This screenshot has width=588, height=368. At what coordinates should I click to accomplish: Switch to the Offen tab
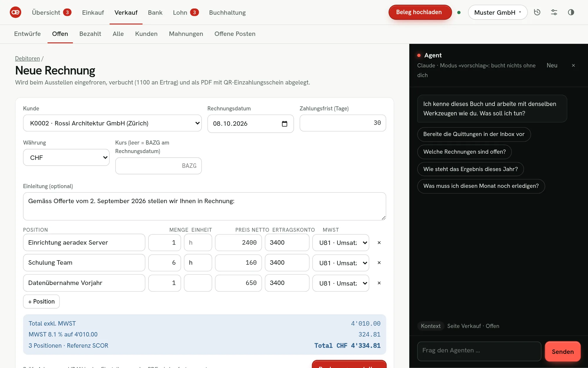point(60,34)
